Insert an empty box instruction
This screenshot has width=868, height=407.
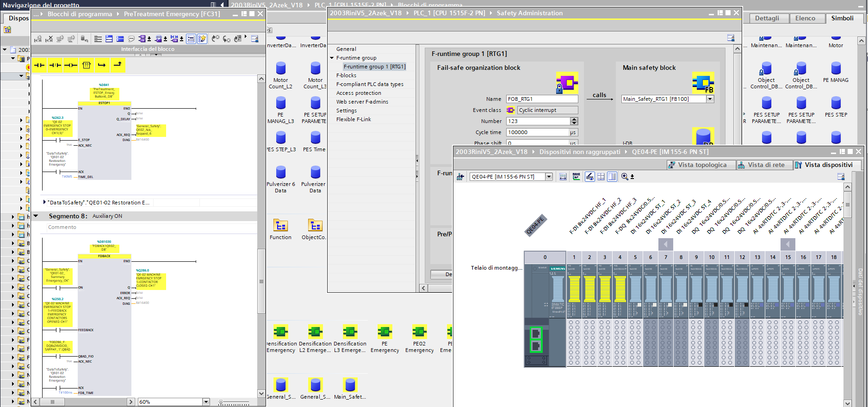[x=87, y=65]
